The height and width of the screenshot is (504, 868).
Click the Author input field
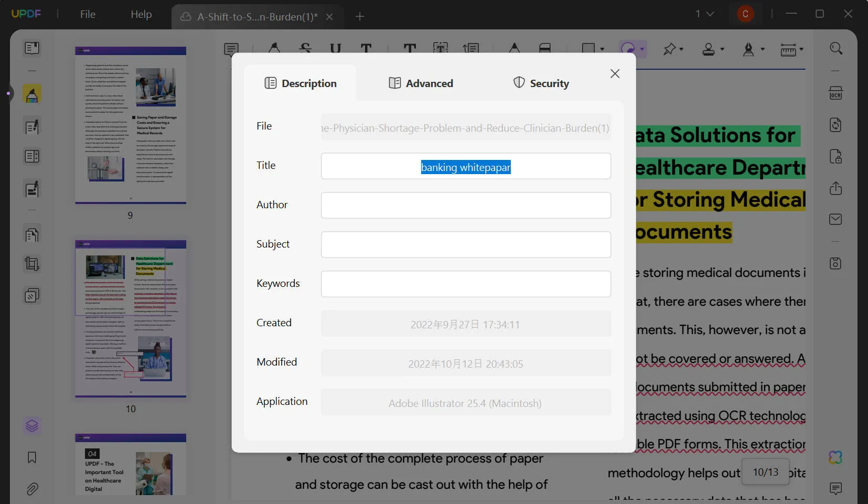[x=466, y=205]
